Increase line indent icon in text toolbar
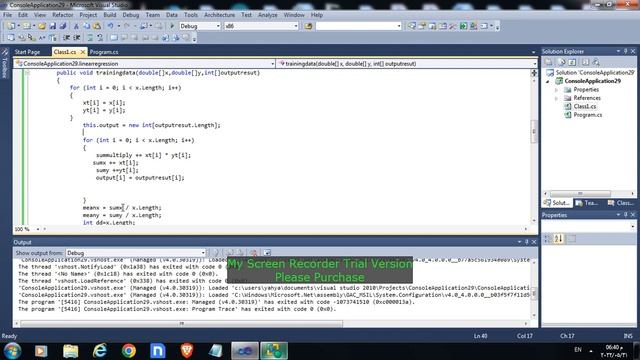 pyautogui.click(x=76, y=38)
